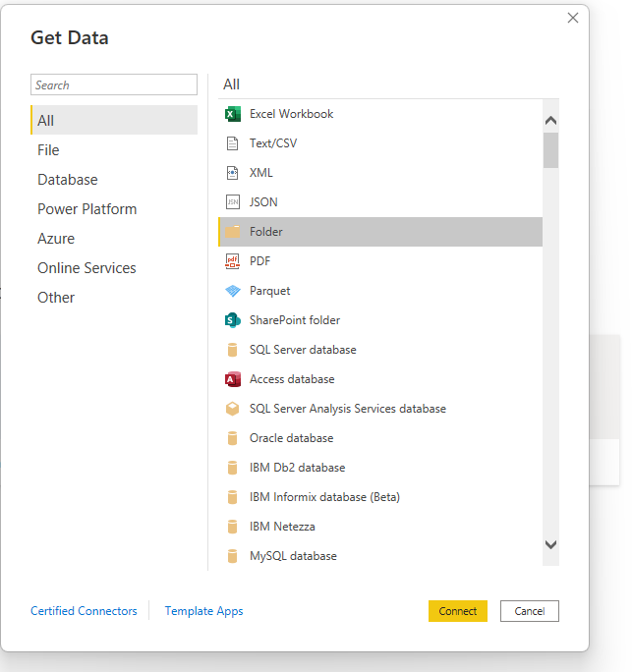The width and height of the screenshot is (632, 672).
Task: Click the IBM Db2 database icon
Action: [232, 468]
